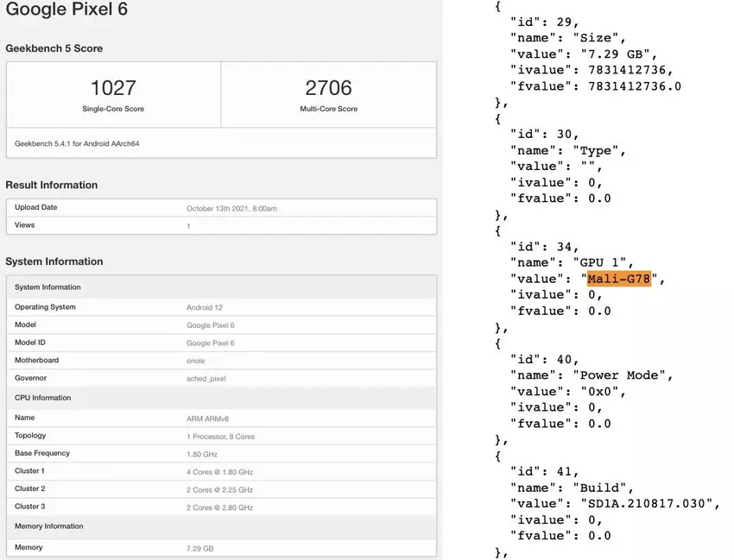Click the "Power Mode" name in the JSON
The image size is (734, 560).
[623, 375]
